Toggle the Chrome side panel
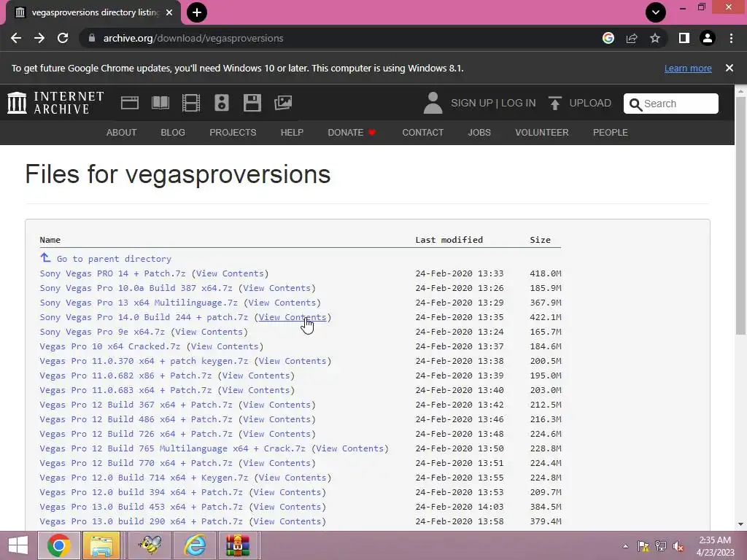The width and height of the screenshot is (747, 560). click(684, 38)
